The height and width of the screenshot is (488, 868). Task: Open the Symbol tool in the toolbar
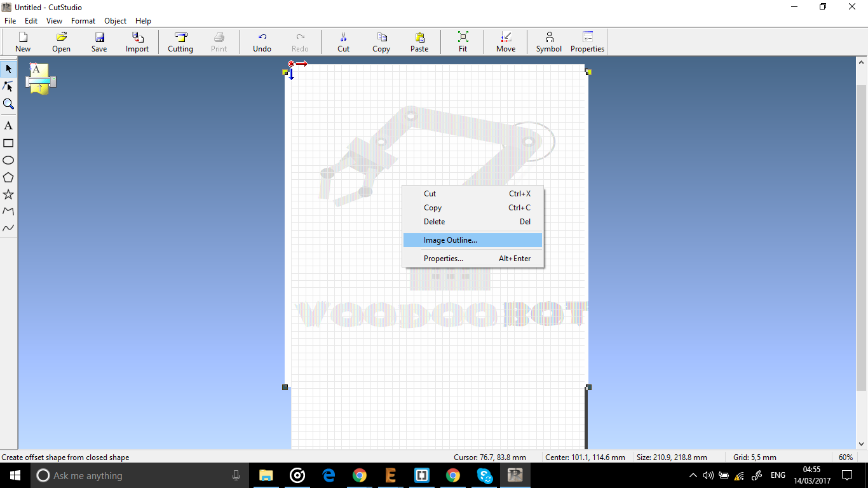(x=549, y=42)
